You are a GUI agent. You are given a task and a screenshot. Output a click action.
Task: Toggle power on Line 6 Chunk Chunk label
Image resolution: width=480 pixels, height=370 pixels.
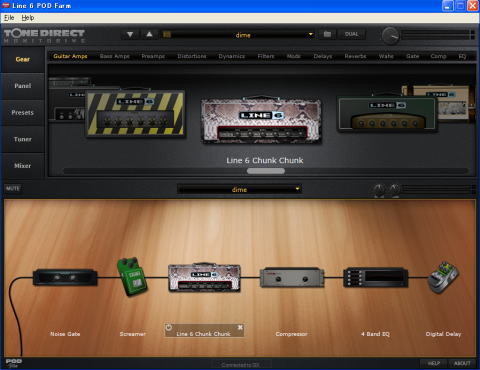[x=169, y=327]
